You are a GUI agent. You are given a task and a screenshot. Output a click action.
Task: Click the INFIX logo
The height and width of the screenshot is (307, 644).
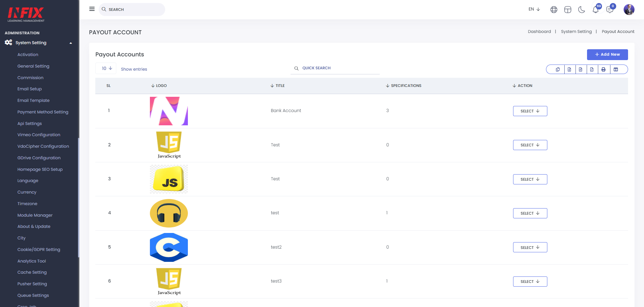[x=26, y=15]
